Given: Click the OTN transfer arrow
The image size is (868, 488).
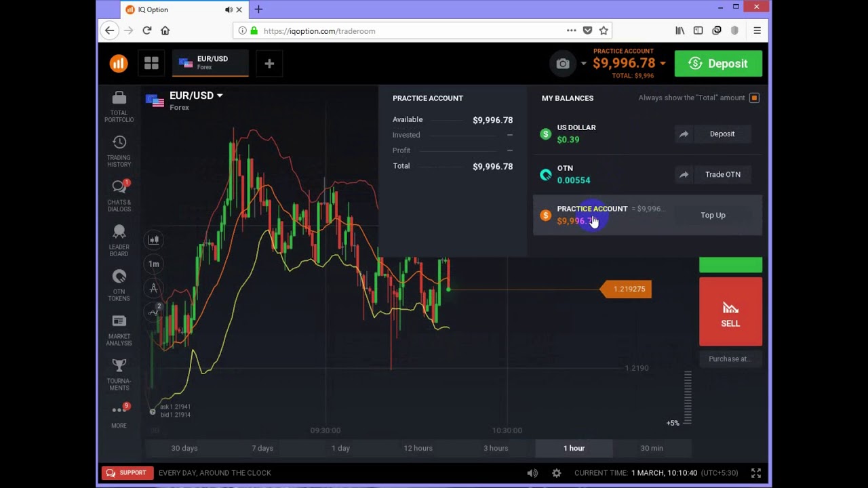Looking at the screenshot, I should coord(684,175).
